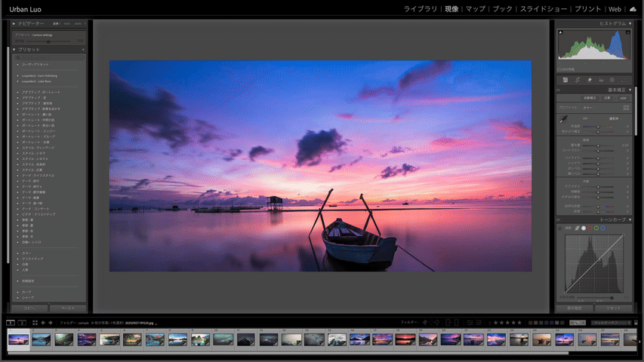Select the Healing brush tool icon
644x362 pixels.
pos(589,79)
